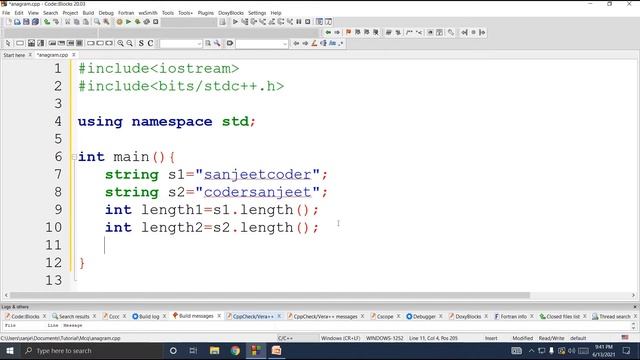Click the Stop debugger icon
This screenshot has height=360, width=640.
[308, 22]
